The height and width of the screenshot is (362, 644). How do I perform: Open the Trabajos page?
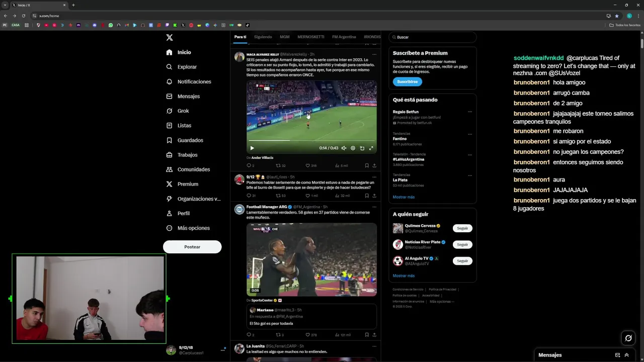point(182,155)
